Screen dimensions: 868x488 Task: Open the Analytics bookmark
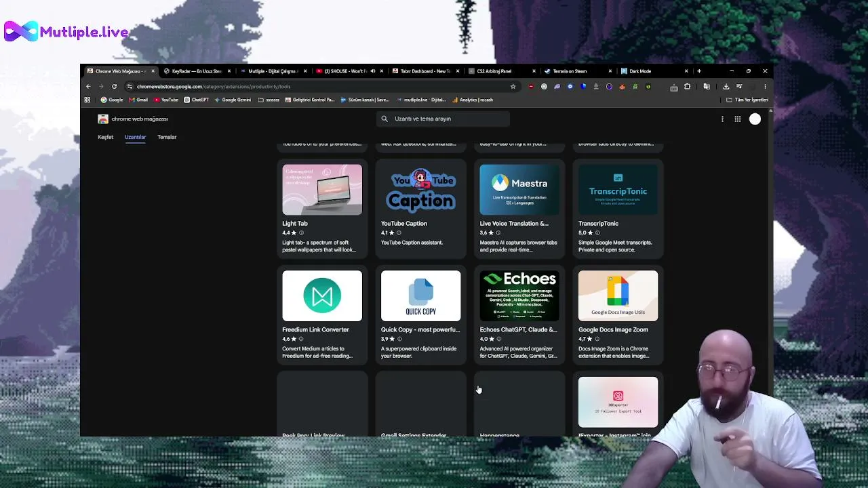point(473,100)
